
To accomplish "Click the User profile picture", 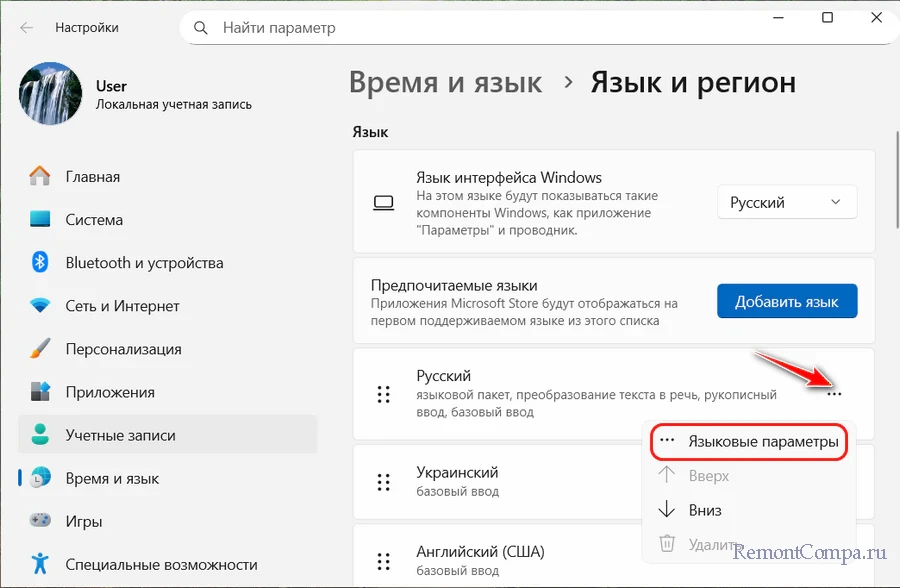I will [51, 94].
